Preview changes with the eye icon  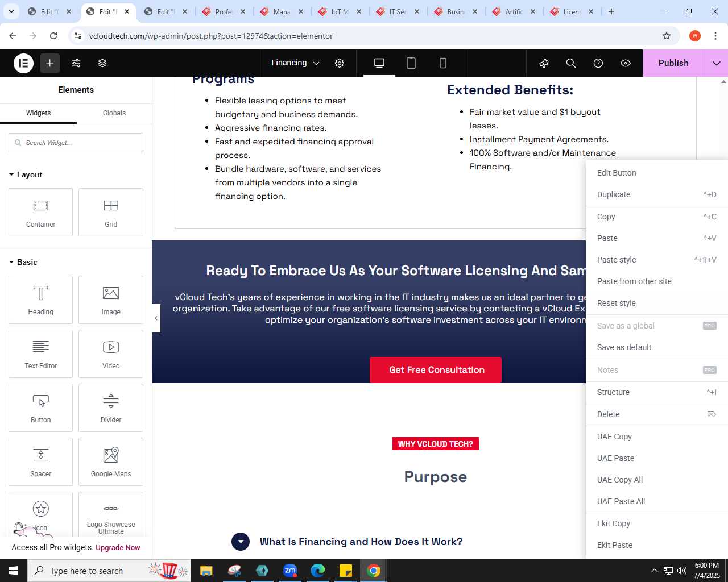(626, 63)
